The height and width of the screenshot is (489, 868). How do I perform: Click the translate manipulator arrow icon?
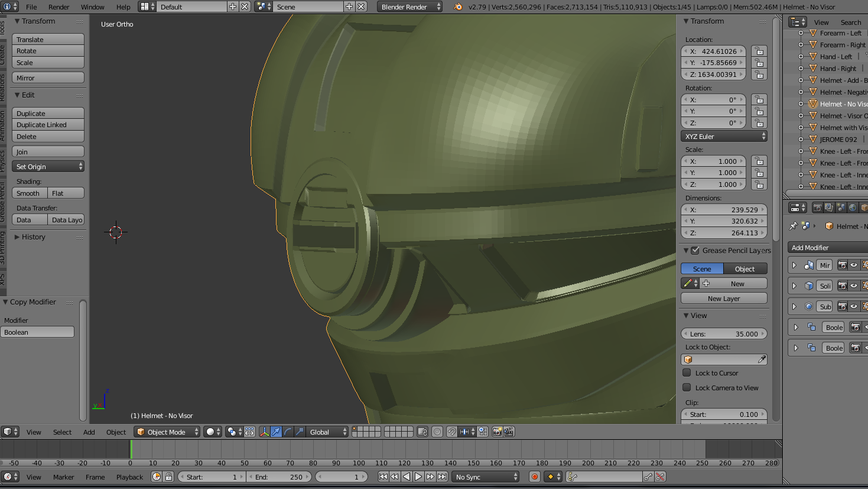(276, 432)
